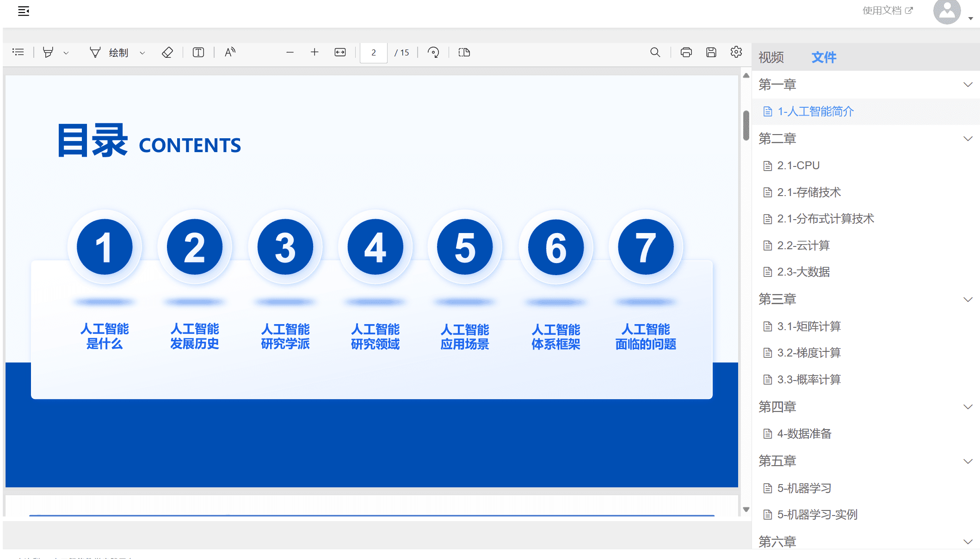This screenshot has height=559, width=980.
Task: Click the eraser tool icon
Action: coord(167,53)
